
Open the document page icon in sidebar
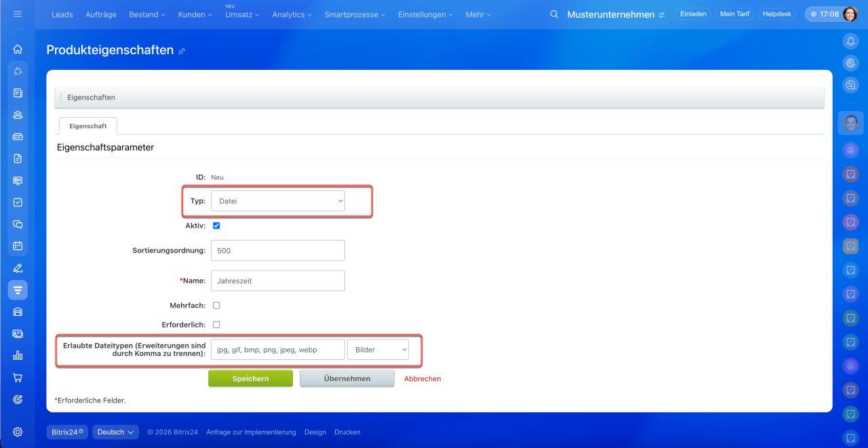[x=18, y=159]
